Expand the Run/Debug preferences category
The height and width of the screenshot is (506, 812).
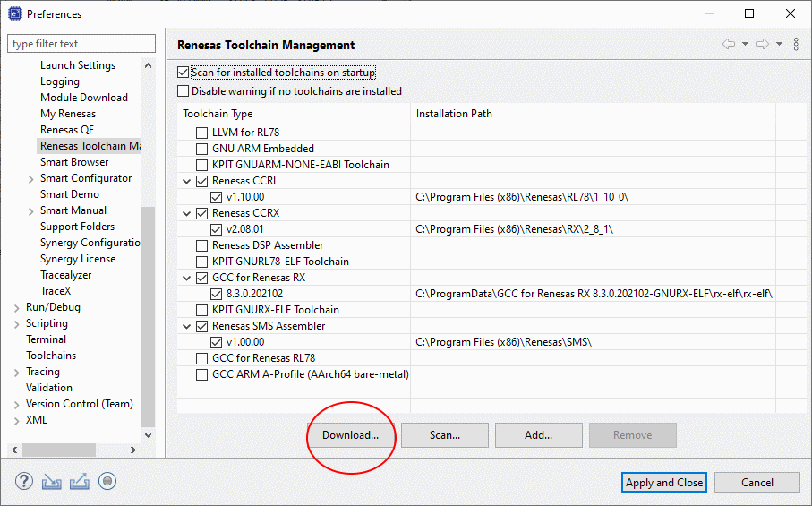click(17, 307)
